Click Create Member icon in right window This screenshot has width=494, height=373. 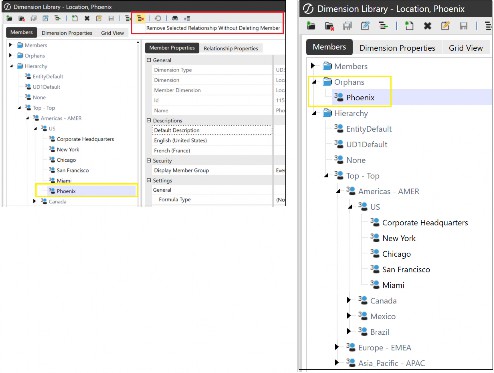click(409, 26)
